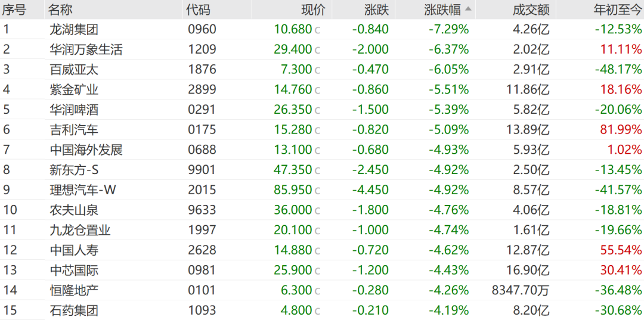Click the 'c' marker next to price 10.680

coord(318,30)
